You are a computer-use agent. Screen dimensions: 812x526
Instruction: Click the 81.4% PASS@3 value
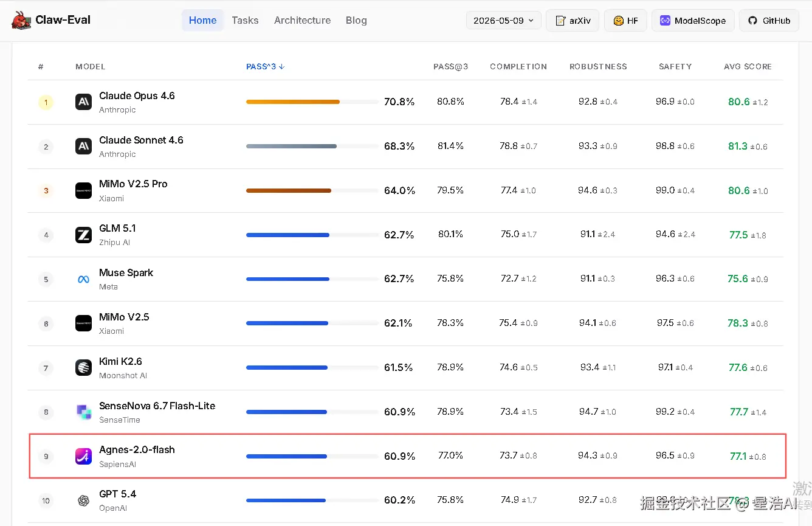[x=450, y=146]
